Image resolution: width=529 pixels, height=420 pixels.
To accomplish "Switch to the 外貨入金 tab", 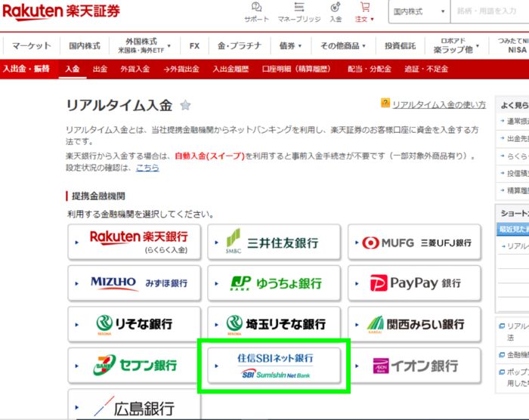I will point(135,69).
